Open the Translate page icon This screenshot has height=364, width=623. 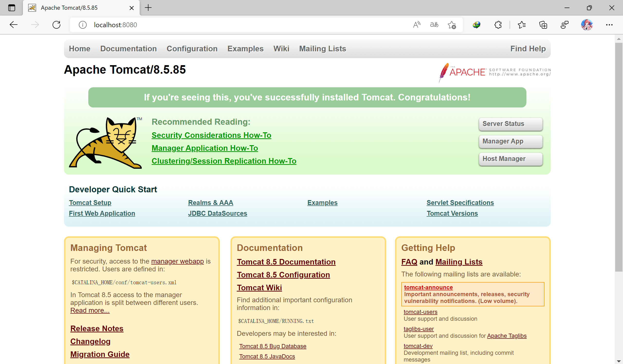click(x=434, y=25)
